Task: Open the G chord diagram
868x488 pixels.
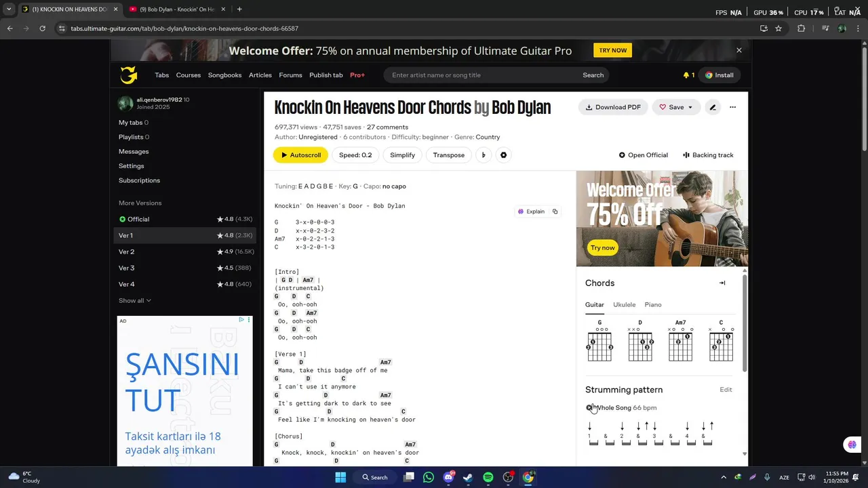Action: click(x=599, y=341)
